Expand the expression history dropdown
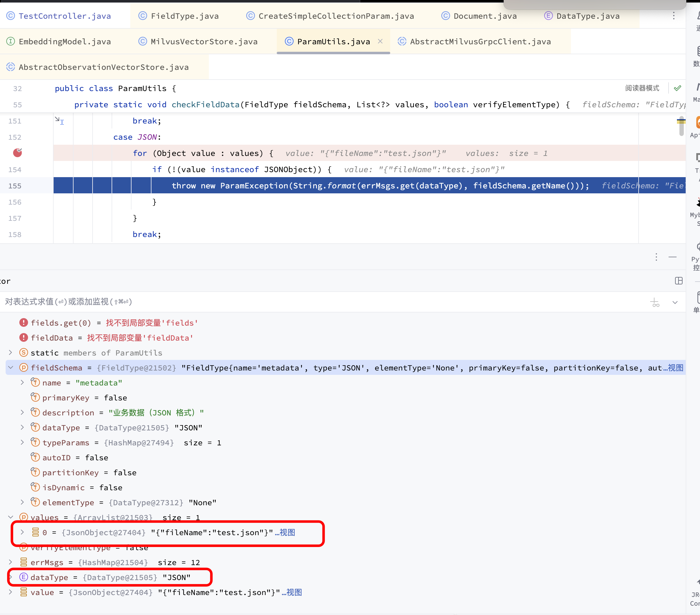The width and height of the screenshot is (700, 615). click(x=675, y=303)
